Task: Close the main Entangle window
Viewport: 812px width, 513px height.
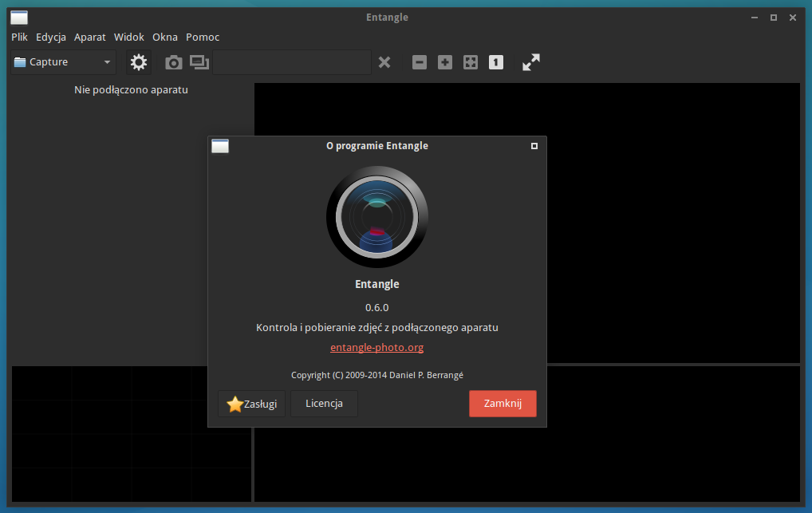Action: tap(793, 18)
